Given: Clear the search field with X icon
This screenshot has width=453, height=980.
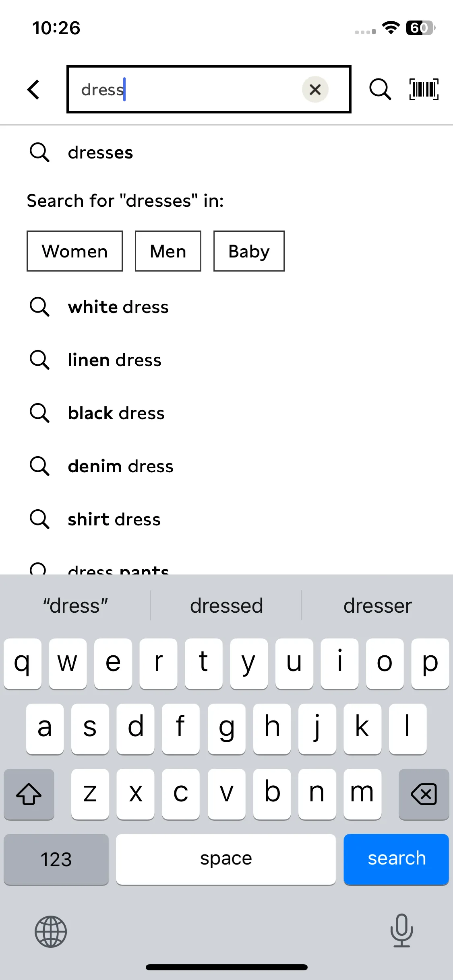Looking at the screenshot, I should point(315,89).
